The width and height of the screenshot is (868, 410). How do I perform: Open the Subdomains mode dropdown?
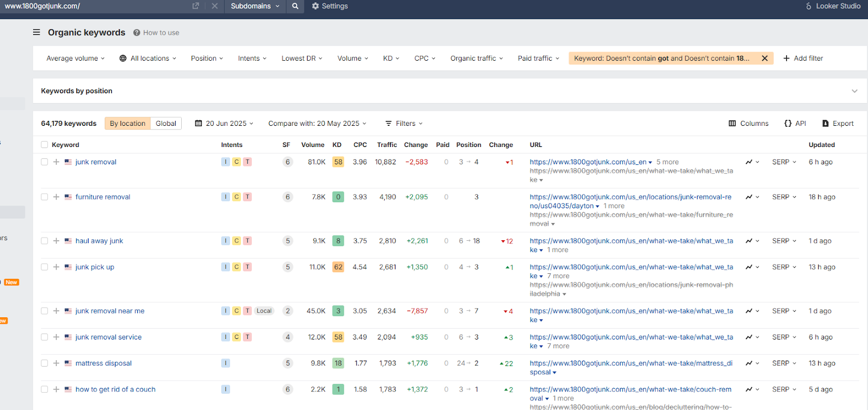pos(255,6)
